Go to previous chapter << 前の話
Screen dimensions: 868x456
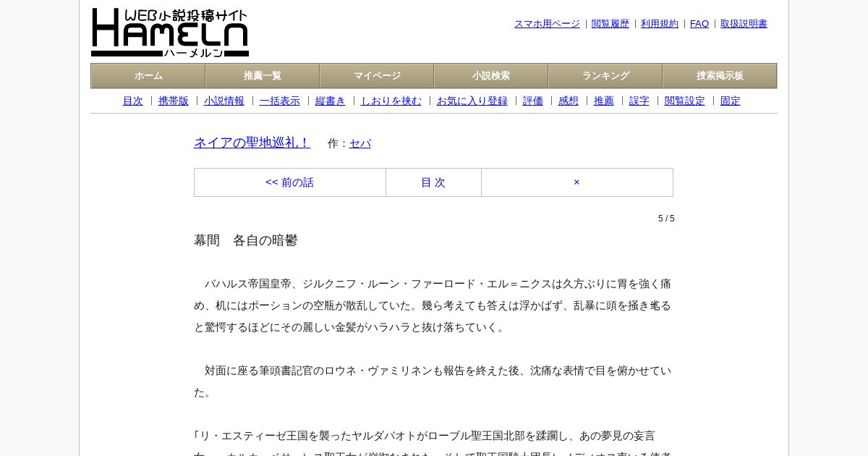pos(290,182)
